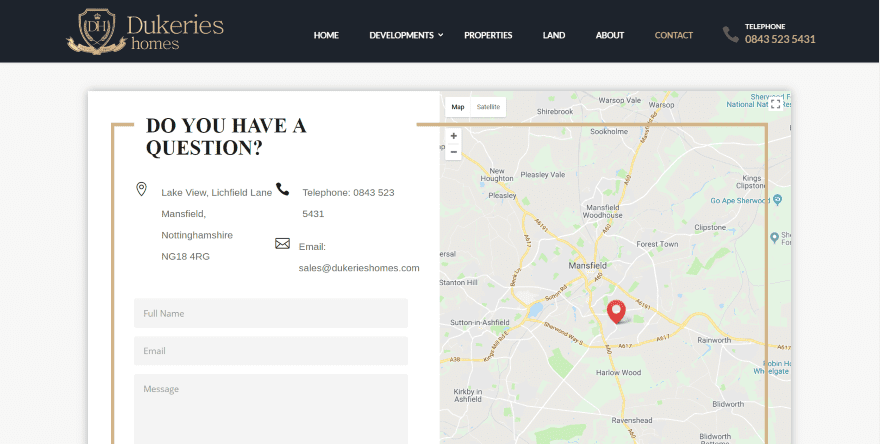Click the 0843 523 5431 header number

780,40
